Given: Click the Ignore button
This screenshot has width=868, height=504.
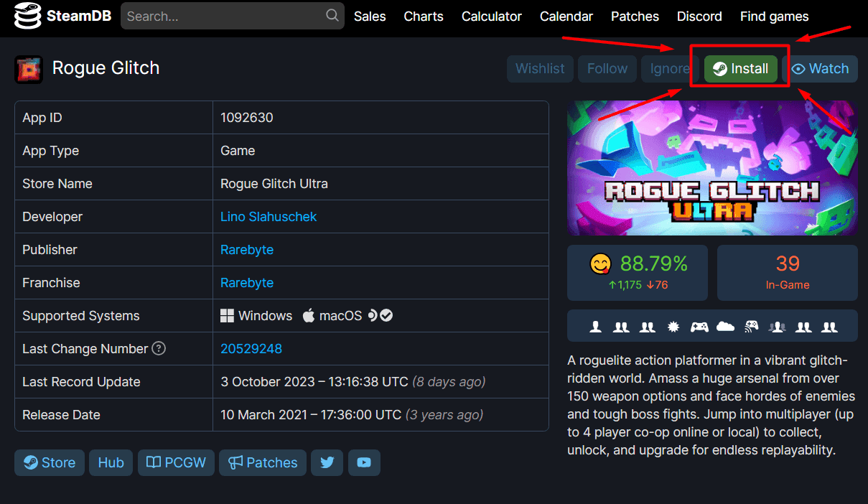Looking at the screenshot, I should pyautogui.click(x=670, y=69).
